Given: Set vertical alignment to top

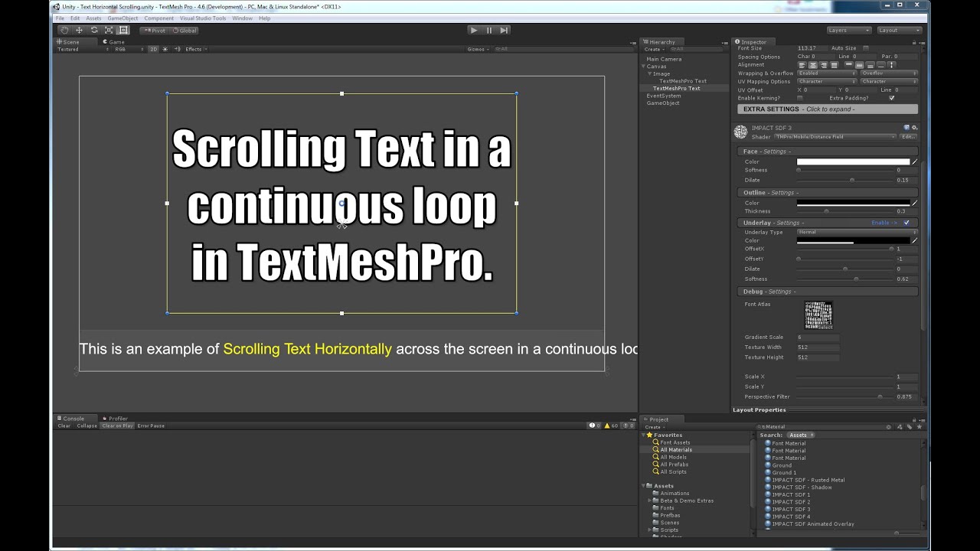Looking at the screenshot, I should pos(849,65).
